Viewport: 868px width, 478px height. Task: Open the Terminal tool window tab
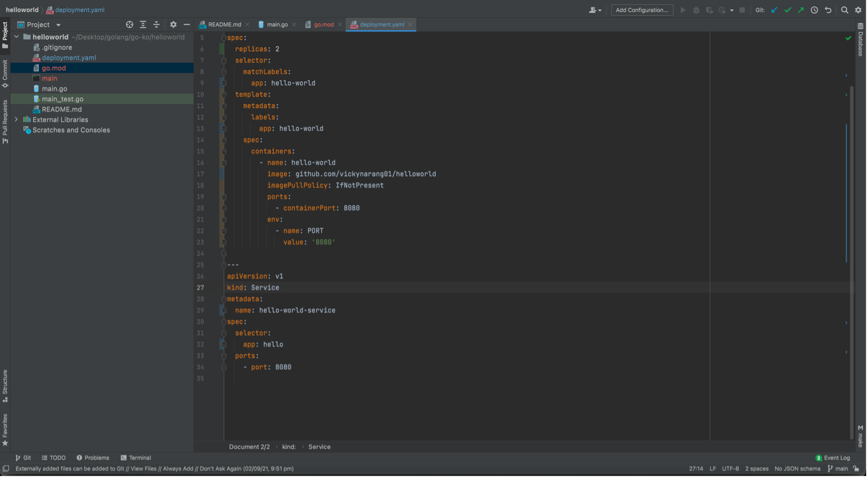(136, 458)
